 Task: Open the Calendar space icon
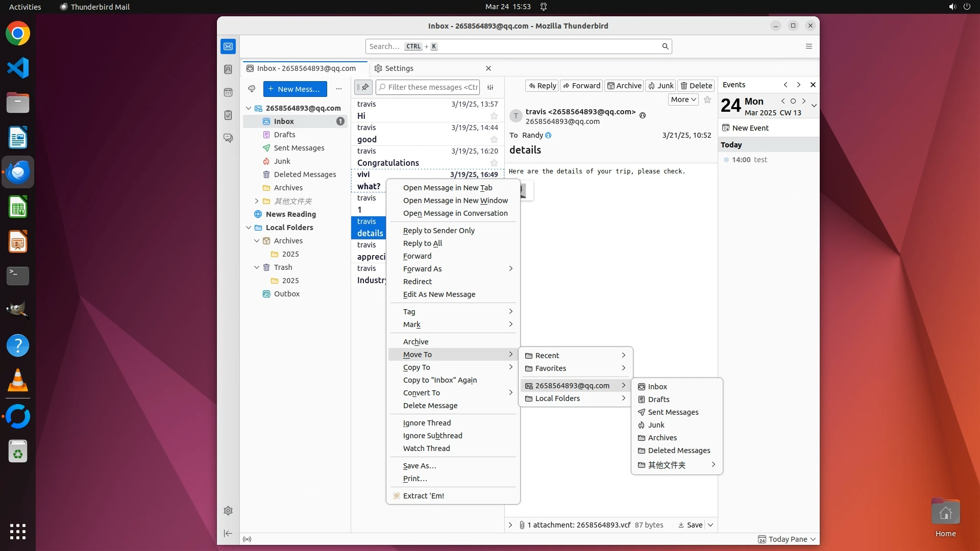228,92
